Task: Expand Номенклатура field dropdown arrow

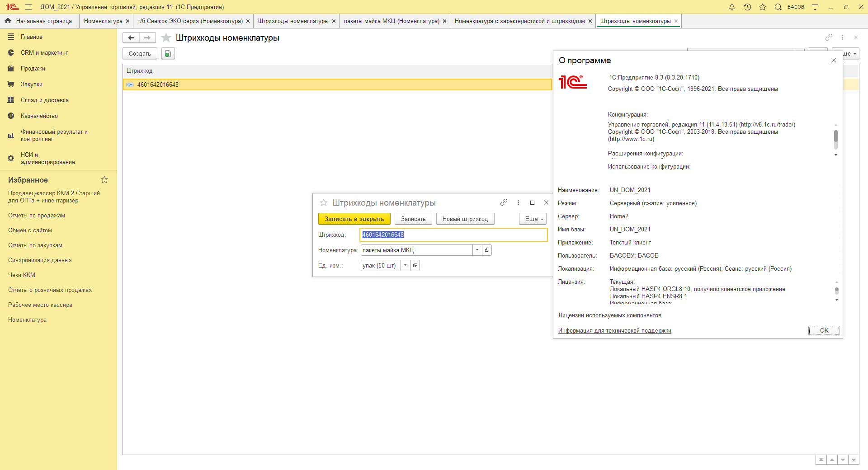Action: (x=477, y=250)
